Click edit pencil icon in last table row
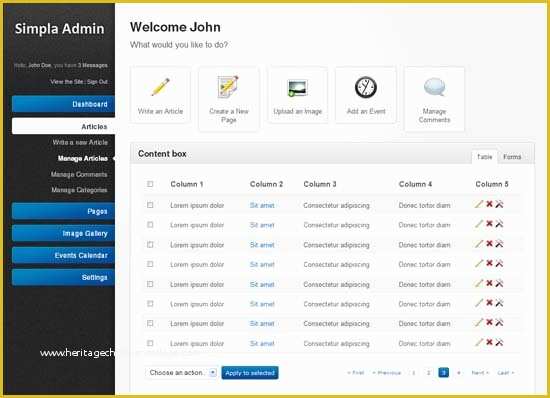The image size is (550, 398). (479, 343)
